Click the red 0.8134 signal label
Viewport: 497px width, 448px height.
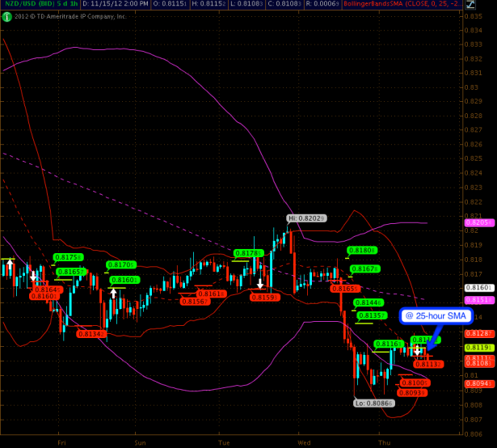(x=91, y=333)
